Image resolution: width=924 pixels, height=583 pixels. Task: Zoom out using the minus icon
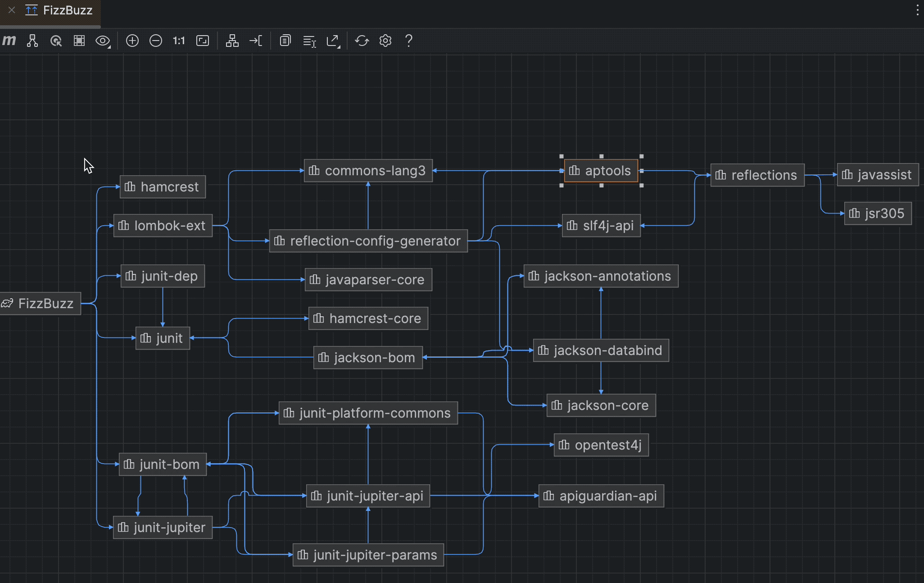(x=155, y=41)
